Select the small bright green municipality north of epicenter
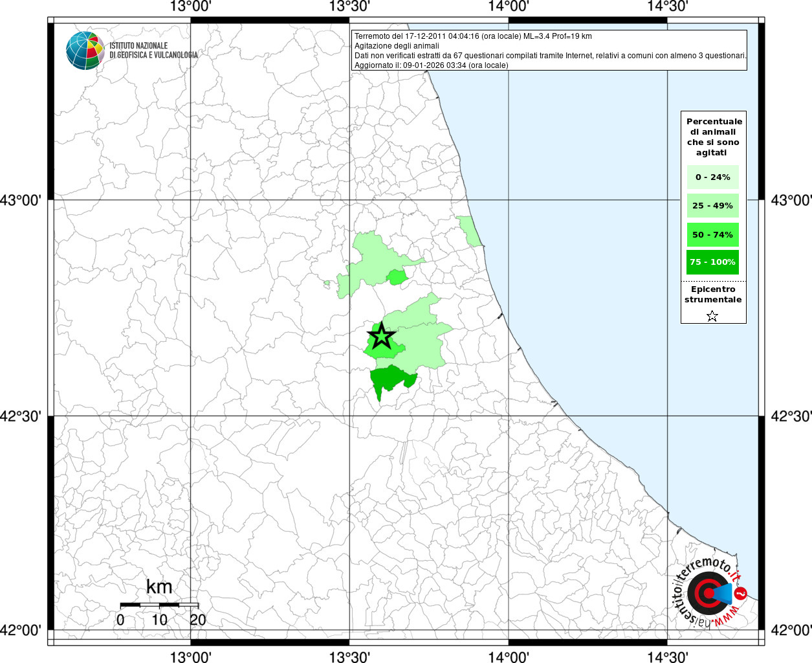This screenshot has width=812, height=663. [x=397, y=277]
